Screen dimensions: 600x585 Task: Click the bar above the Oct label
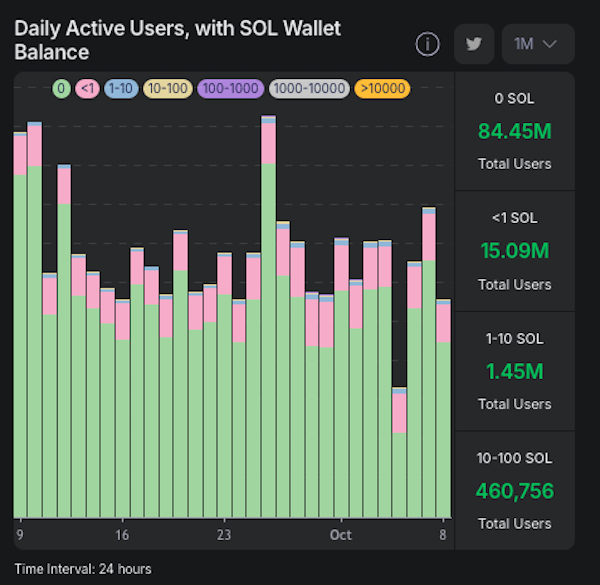pyautogui.click(x=341, y=378)
